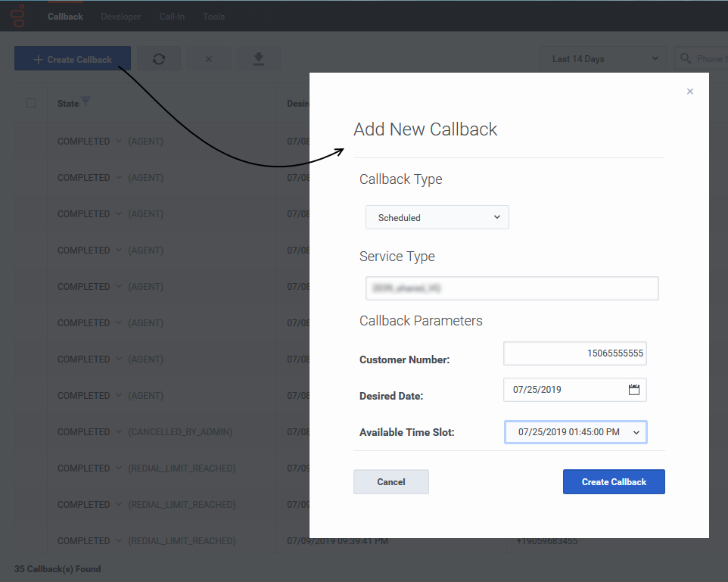
Task: Toggle the select-all checkbox in table header
Action: [x=31, y=103]
